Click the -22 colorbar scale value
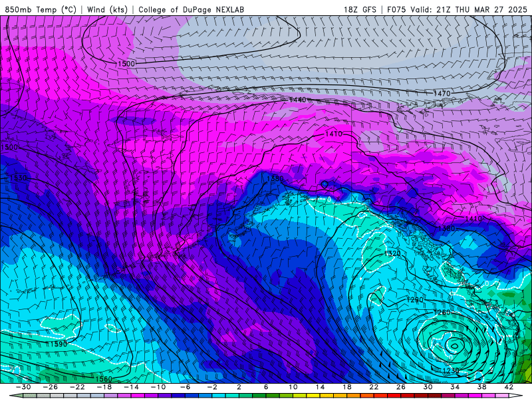This screenshot has width=532, height=399. click(77, 387)
